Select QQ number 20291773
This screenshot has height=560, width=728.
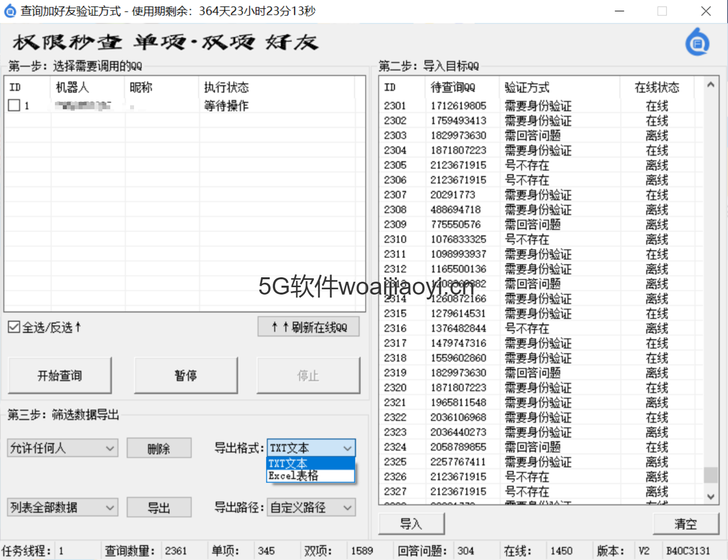[453, 195]
